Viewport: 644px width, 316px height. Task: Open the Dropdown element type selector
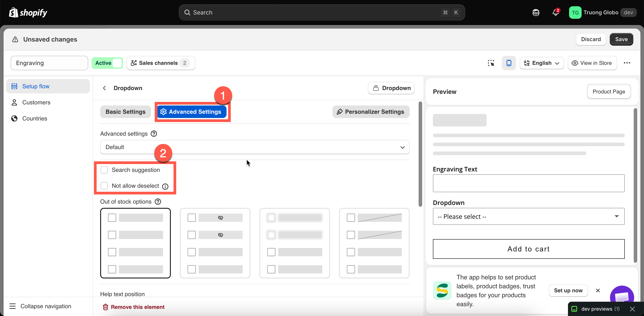[391, 88]
